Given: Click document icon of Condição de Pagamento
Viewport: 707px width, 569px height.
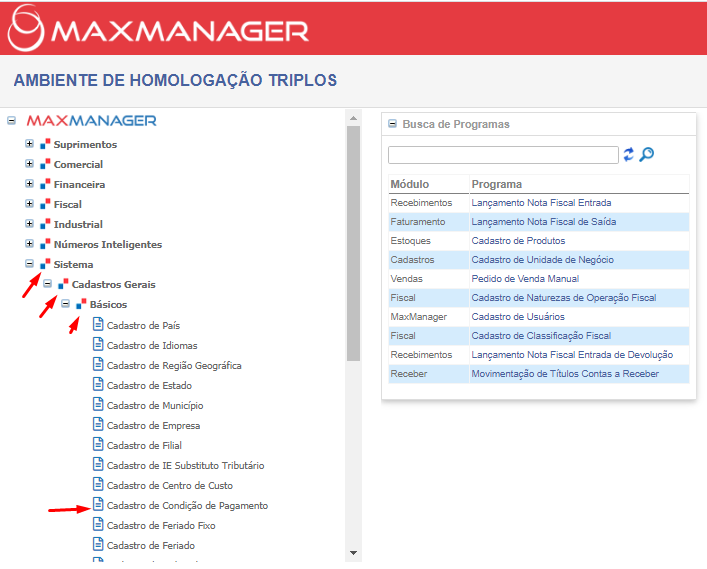Looking at the screenshot, I should pos(98,504).
